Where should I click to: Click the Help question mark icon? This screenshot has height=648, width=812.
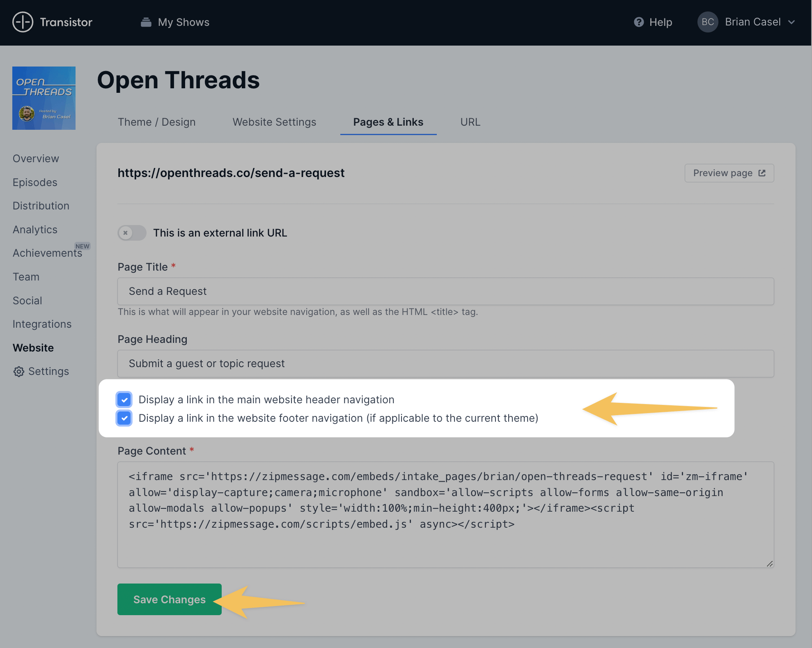(638, 22)
